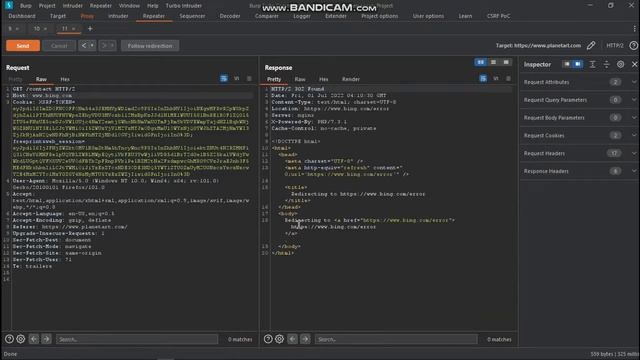Dock the Inspector on the right icon
640x360 pixels.
pyautogui.click(x=578, y=64)
